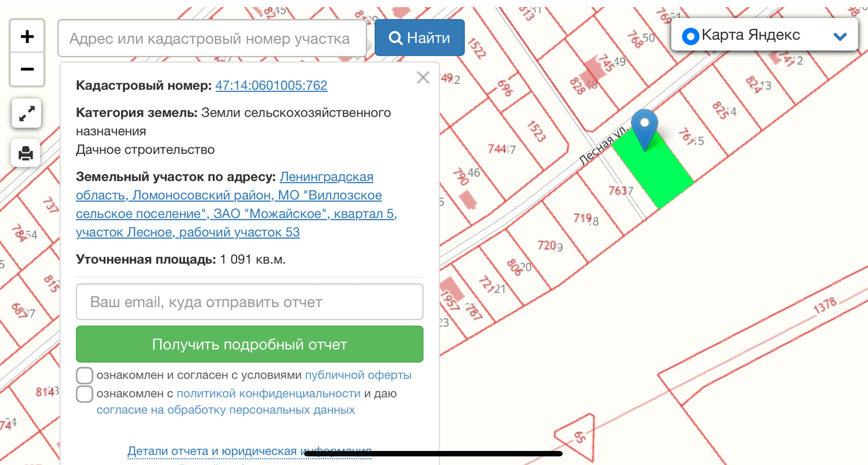Click Получить подробный отчет button
868x465 pixels.
(250, 344)
